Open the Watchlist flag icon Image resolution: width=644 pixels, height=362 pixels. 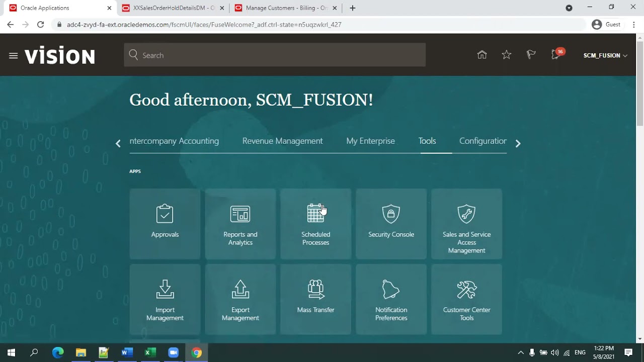pos(531,55)
